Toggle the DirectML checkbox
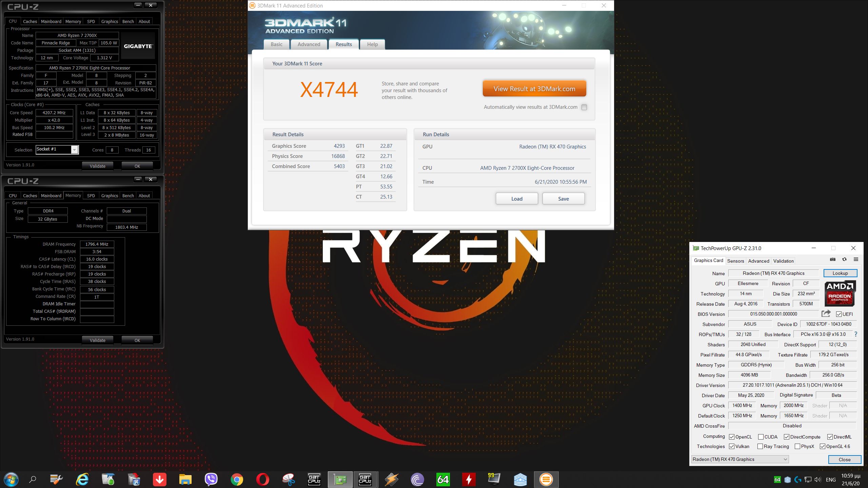 tap(830, 437)
